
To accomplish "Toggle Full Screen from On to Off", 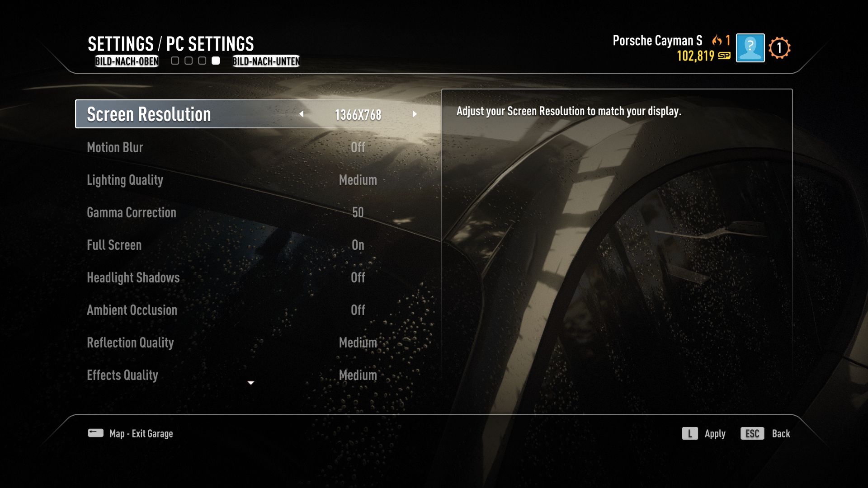I will point(358,245).
